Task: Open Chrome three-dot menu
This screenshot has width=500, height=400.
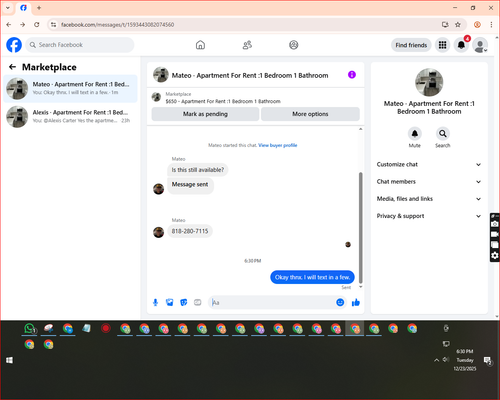Action: tap(491, 25)
